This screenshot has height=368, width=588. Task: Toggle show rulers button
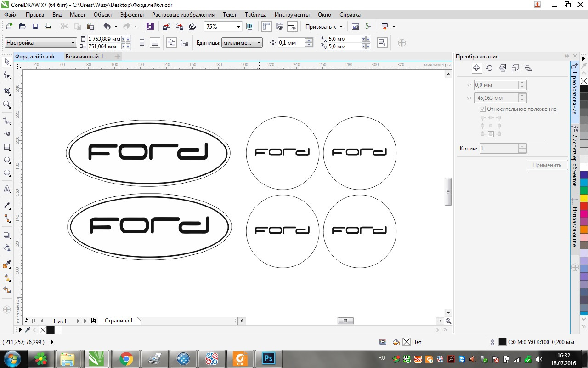pyautogui.click(x=266, y=26)
